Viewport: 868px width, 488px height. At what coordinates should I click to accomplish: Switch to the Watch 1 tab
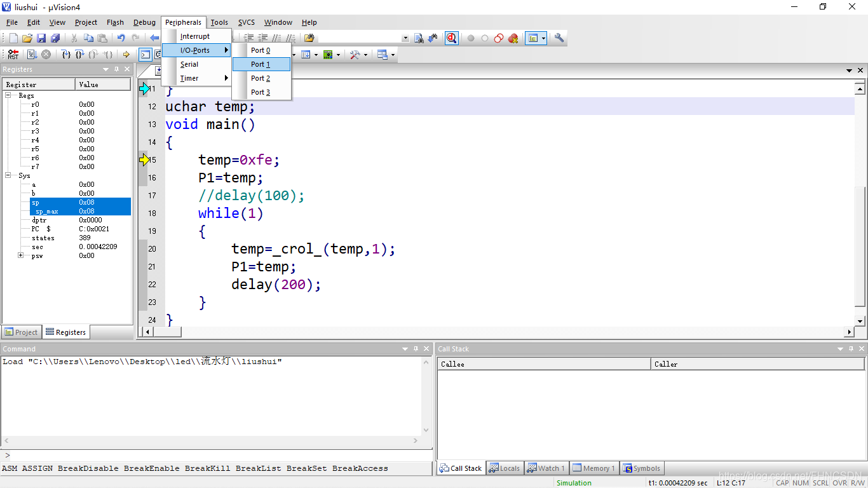(546, 468)
